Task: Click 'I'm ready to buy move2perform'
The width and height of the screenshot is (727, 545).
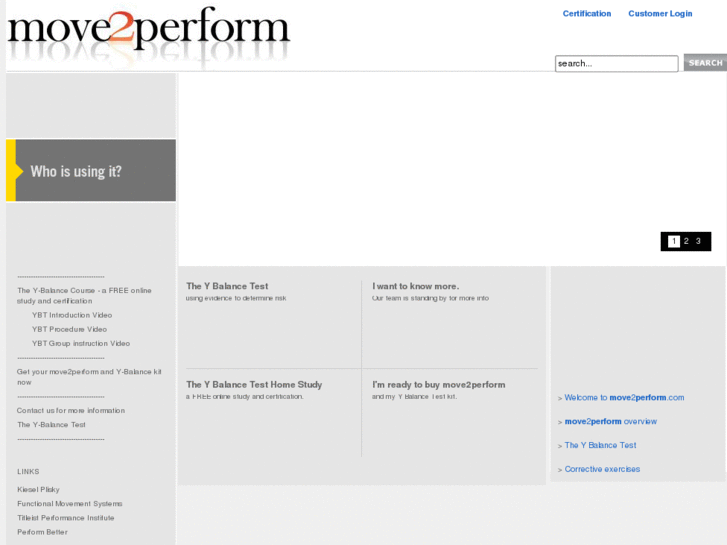Action: click(x=439, y=385)
